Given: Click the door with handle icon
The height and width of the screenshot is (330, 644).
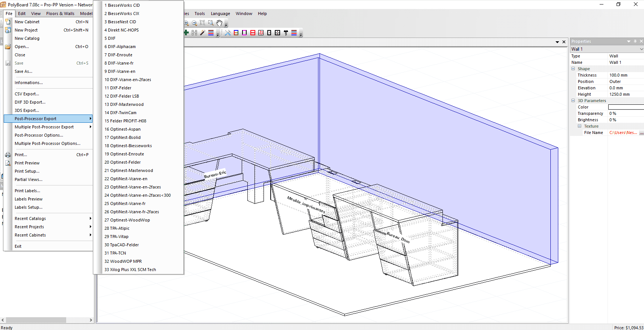Looking at the screenshot, I should pyautogui.click(x=269, y=33).
